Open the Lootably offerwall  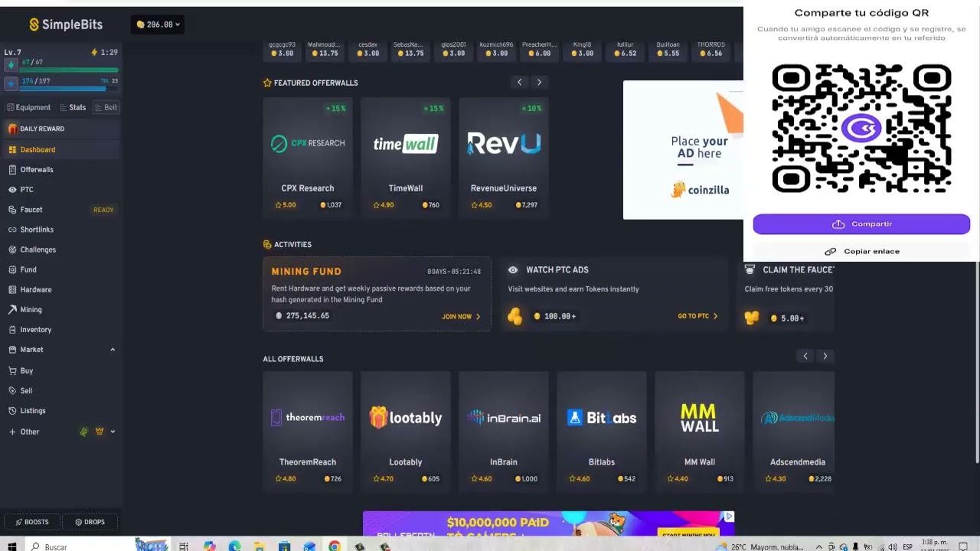click(x=406, y=432)
